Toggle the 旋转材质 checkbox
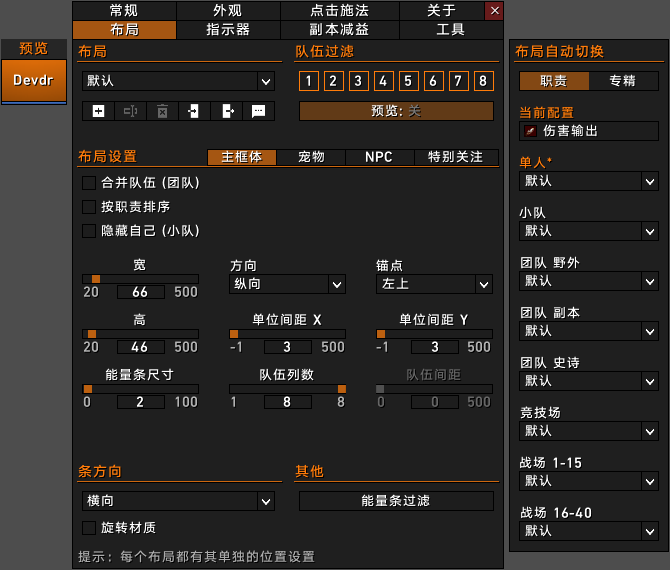Image resolution: width=670 pixels, height=570 pixels. pyautogui.click(x=88, y=527)
